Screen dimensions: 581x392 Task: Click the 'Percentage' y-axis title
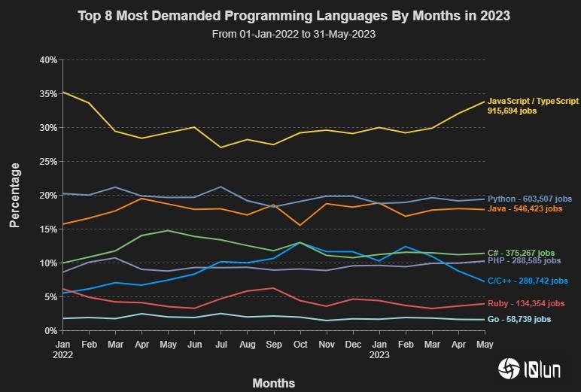tap(14, 196)
